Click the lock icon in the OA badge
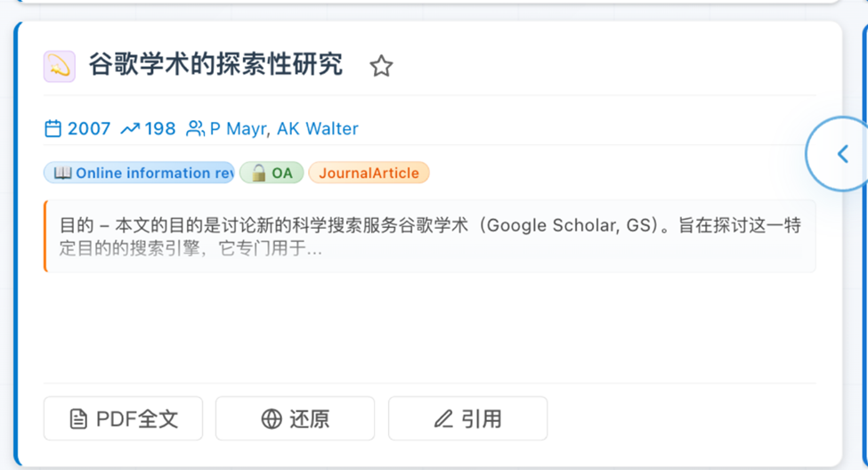Screen dimensions: 868x470 [x=258, y=173]
